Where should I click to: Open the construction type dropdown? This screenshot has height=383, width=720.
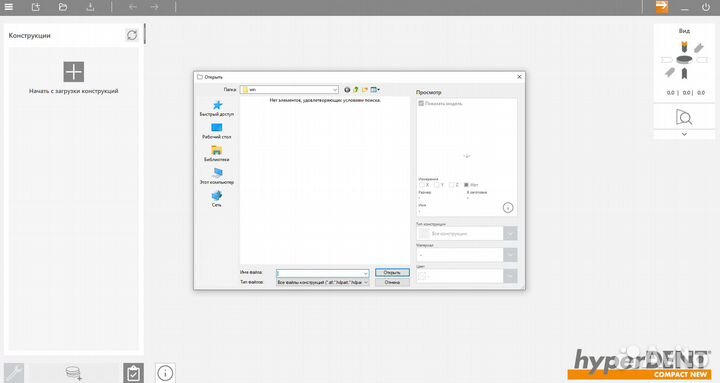click(510, 233)
